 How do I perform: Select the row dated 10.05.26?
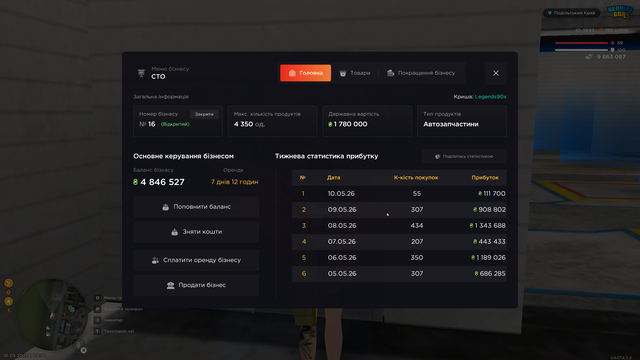[x=399, y=193]
